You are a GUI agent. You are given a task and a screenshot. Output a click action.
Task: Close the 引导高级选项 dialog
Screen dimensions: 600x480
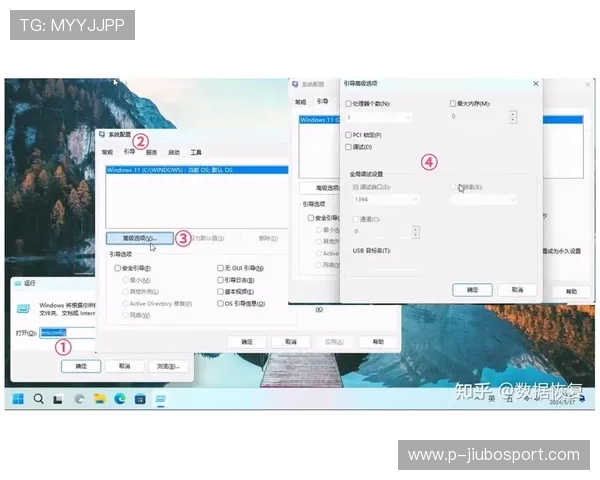click(535, 84)
